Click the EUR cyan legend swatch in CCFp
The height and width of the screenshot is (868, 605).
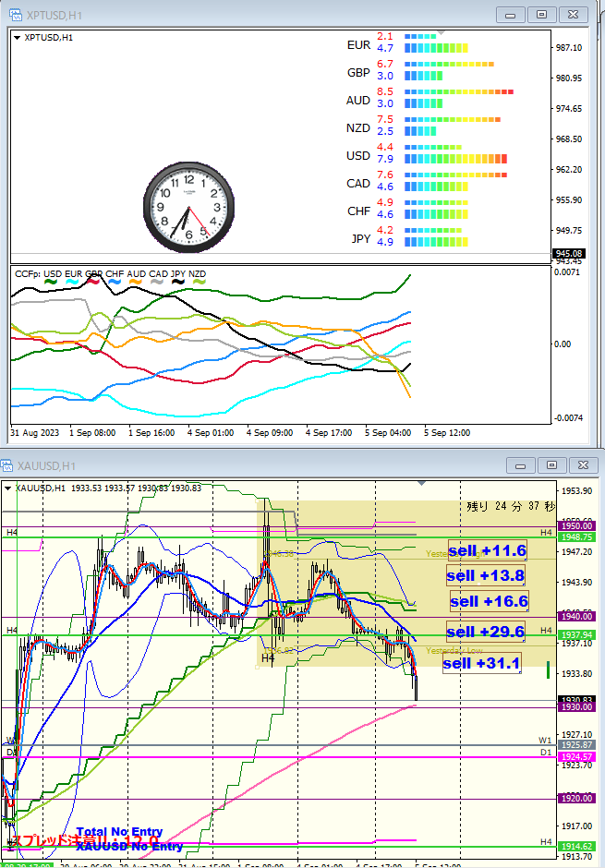coord(72,282)
